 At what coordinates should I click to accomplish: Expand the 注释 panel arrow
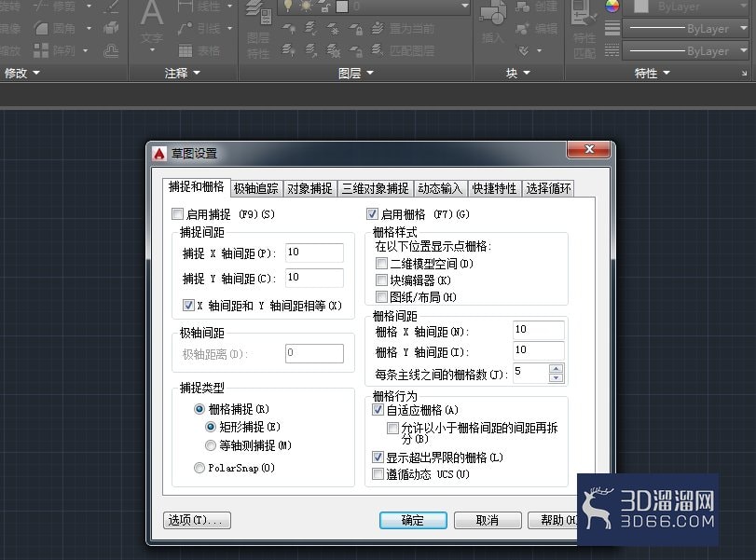pos(197,74)
